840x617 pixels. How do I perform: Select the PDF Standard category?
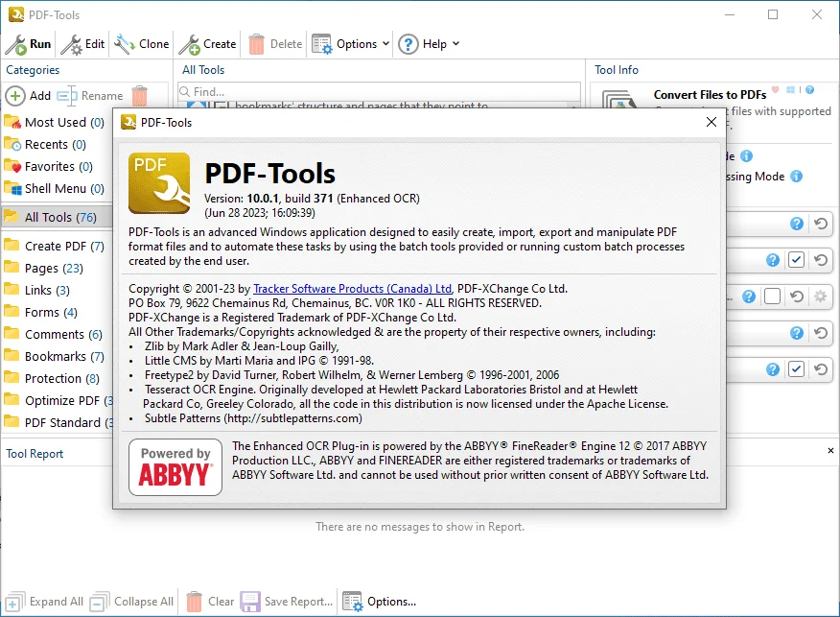(58, 422)
